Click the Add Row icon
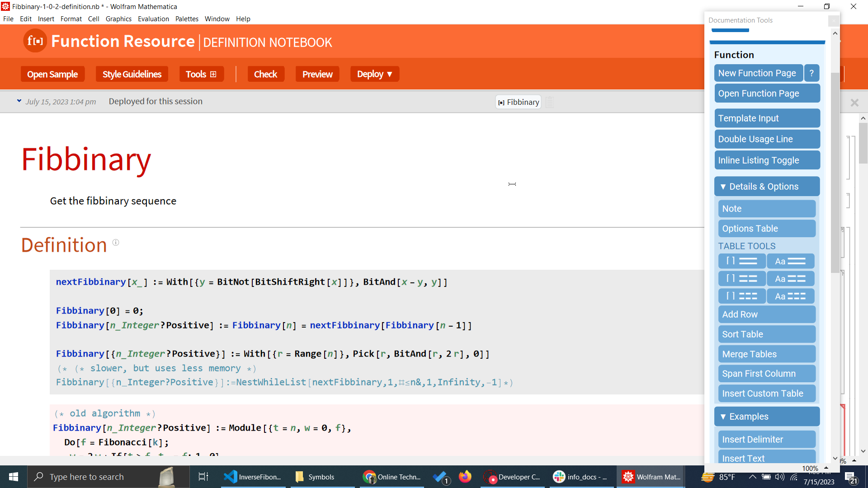Image resolution: width=868 pixels, height=488 pixels. pyautogui.click(x=767, y=314)
